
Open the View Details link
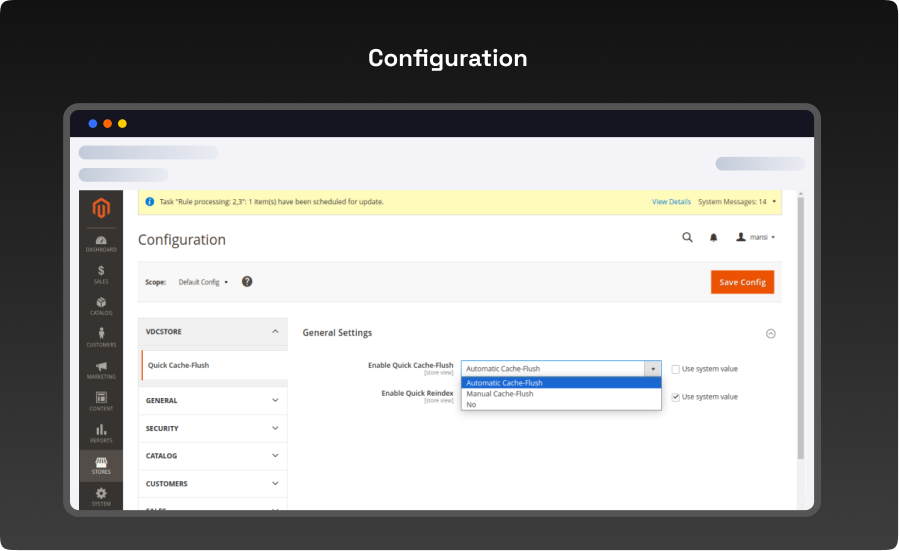[671, 202]
